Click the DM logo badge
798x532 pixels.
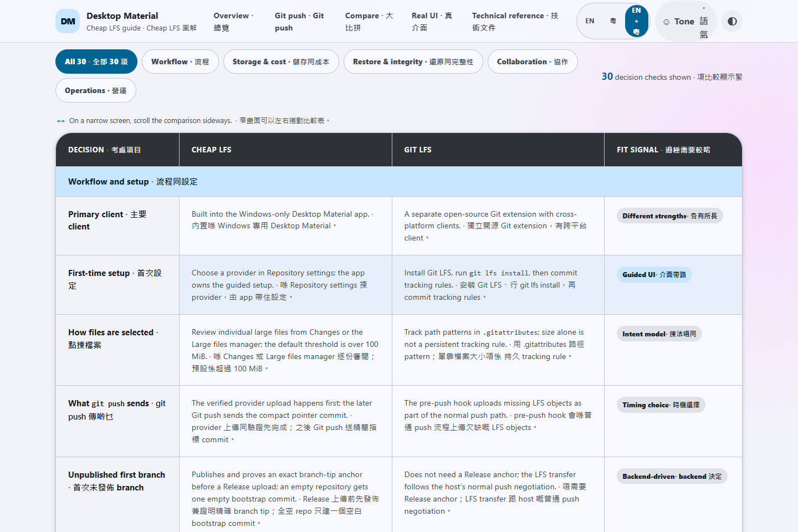point(68,21)
